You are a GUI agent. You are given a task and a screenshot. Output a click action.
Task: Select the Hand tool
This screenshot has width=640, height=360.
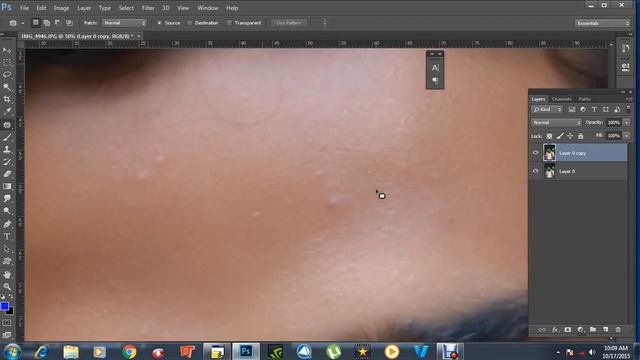[x=7, y=274]
